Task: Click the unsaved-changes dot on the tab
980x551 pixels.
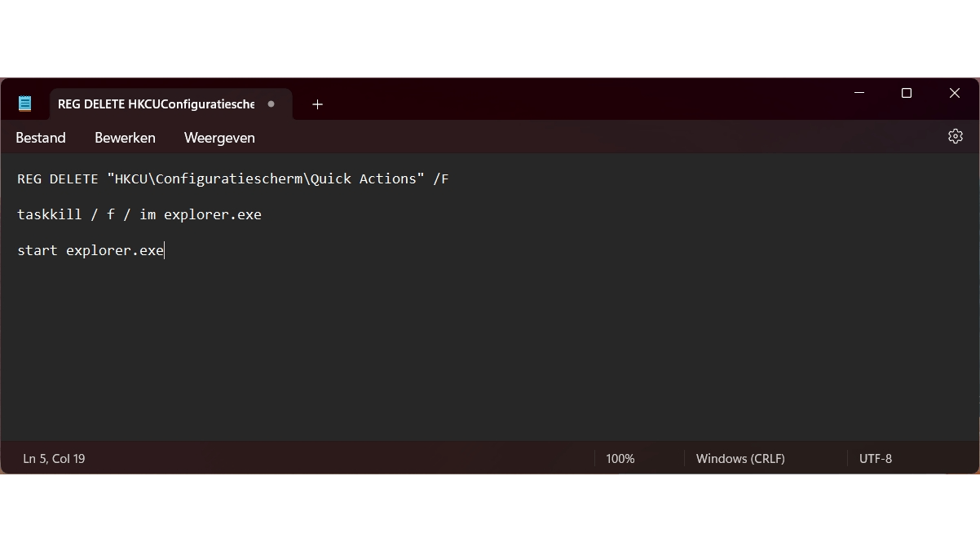Action: pos(271,104)
